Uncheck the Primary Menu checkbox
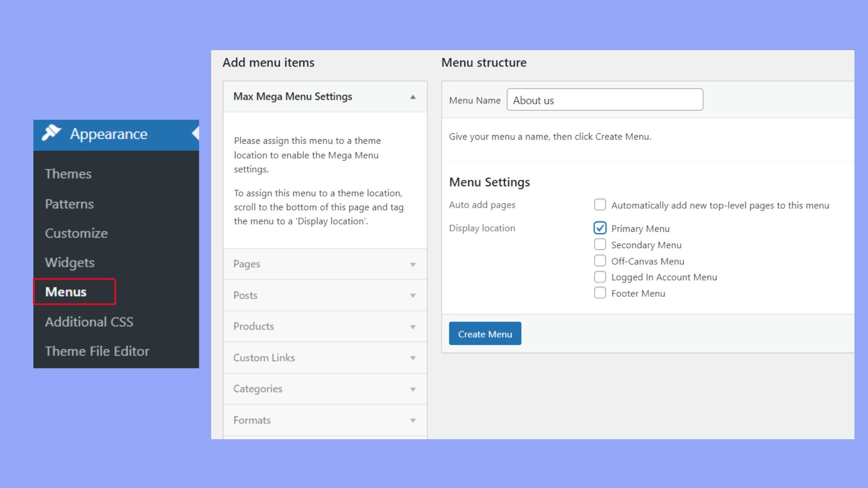This screenshot has height=488, width=868. point(600,228)
